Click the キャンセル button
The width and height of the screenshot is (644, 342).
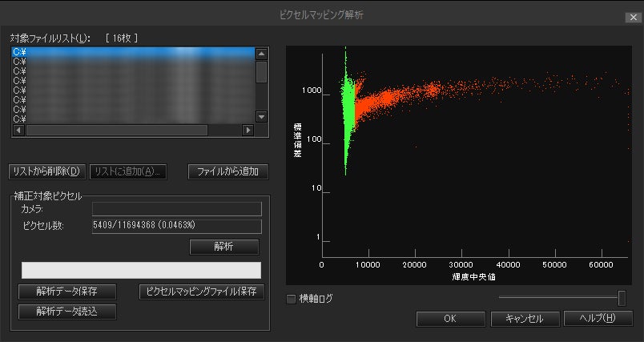point(525,319)
